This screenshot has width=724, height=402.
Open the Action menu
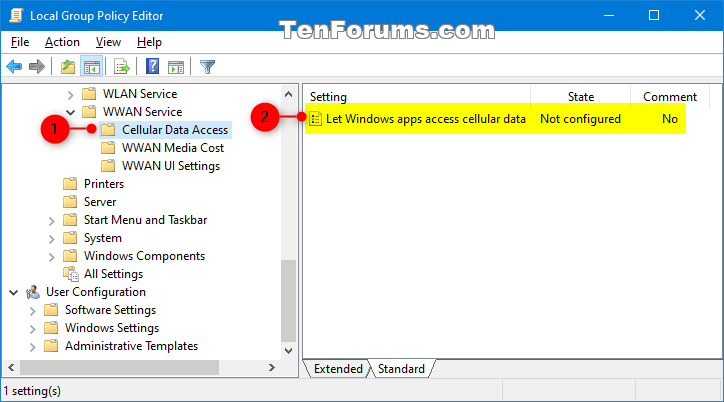pyautogui.click(x=62, y=42)
